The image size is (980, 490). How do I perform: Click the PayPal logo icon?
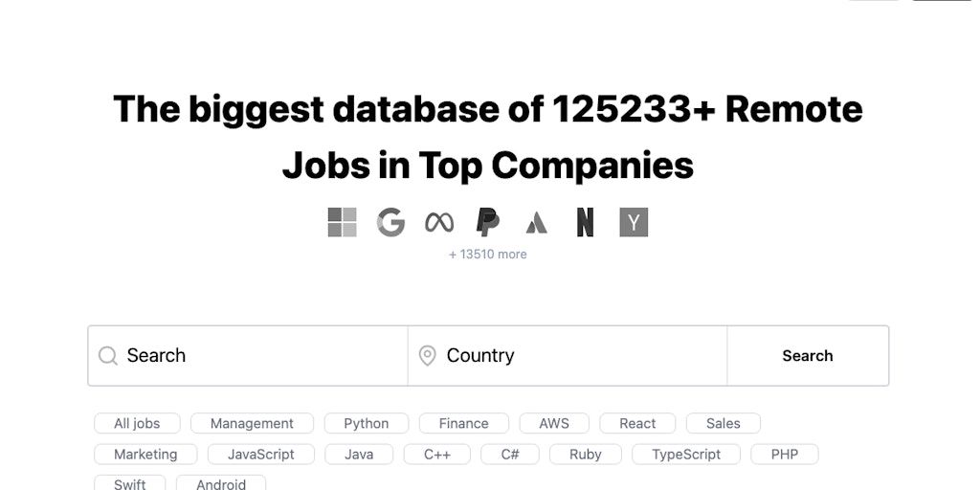[x=488, y=222]
